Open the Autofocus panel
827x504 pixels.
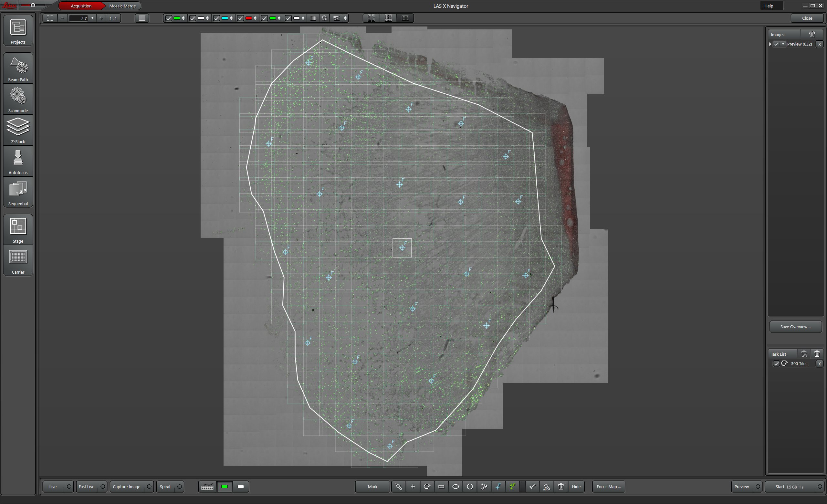(x=18, y=162)
